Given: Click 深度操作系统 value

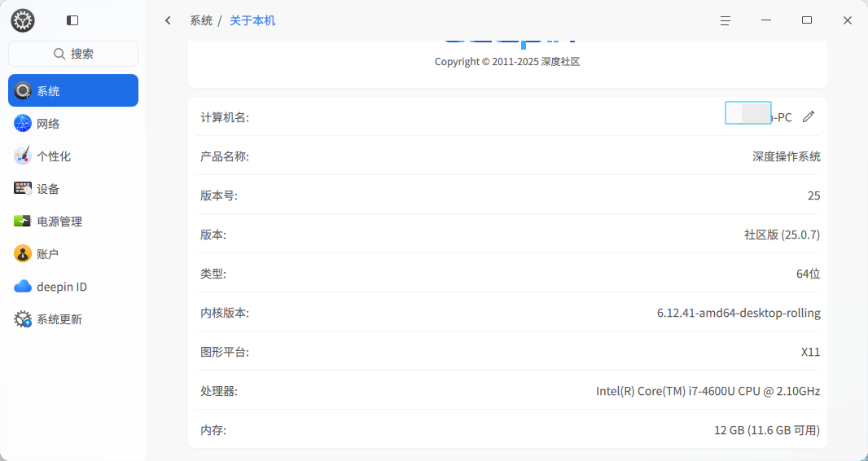Looking at the screenshot, I should click(x=786, y=156).
